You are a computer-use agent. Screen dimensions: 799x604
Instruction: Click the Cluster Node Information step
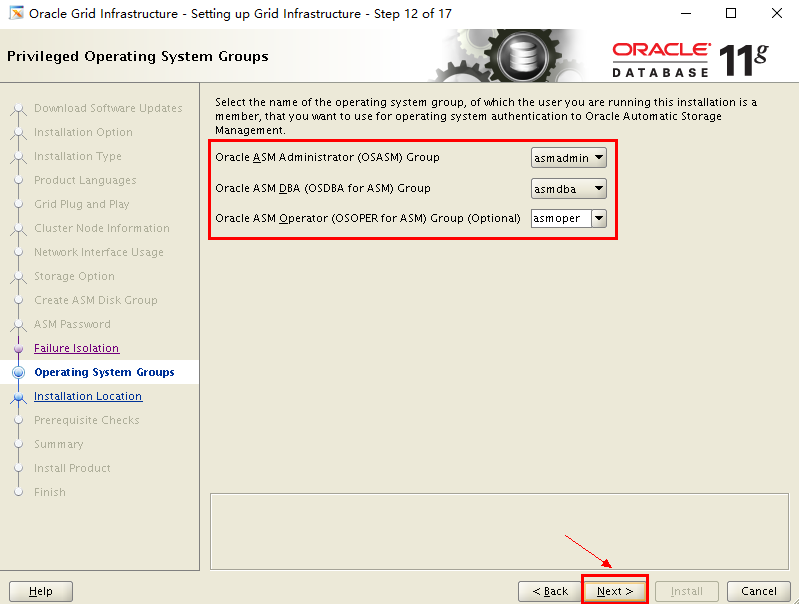pos(101,228)
